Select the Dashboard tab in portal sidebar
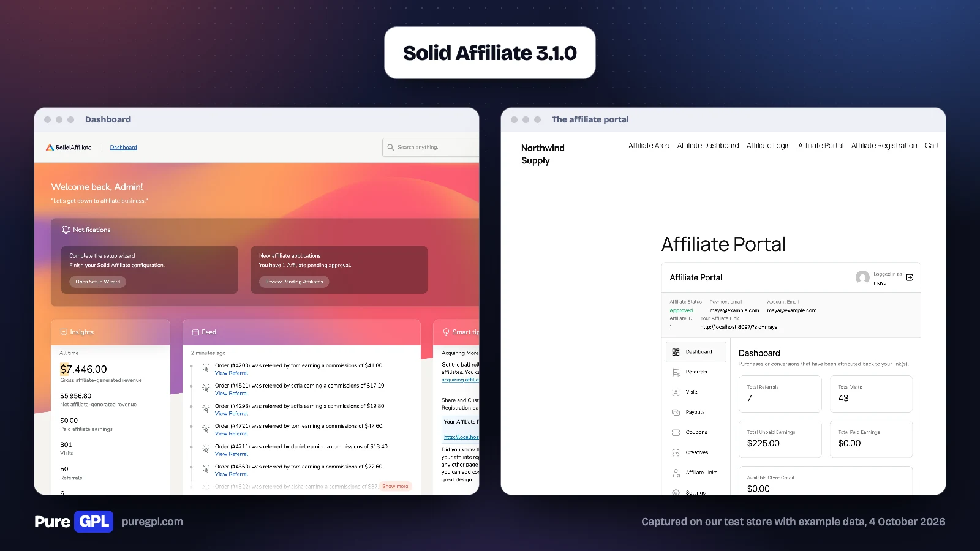The height and width of the screenshot is (551, 980). (x=696, y=352)
